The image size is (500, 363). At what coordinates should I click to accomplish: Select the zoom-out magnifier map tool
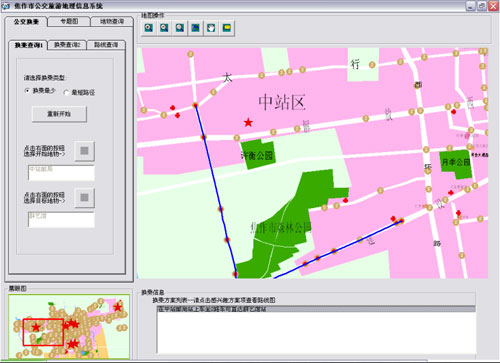(164, 28)
